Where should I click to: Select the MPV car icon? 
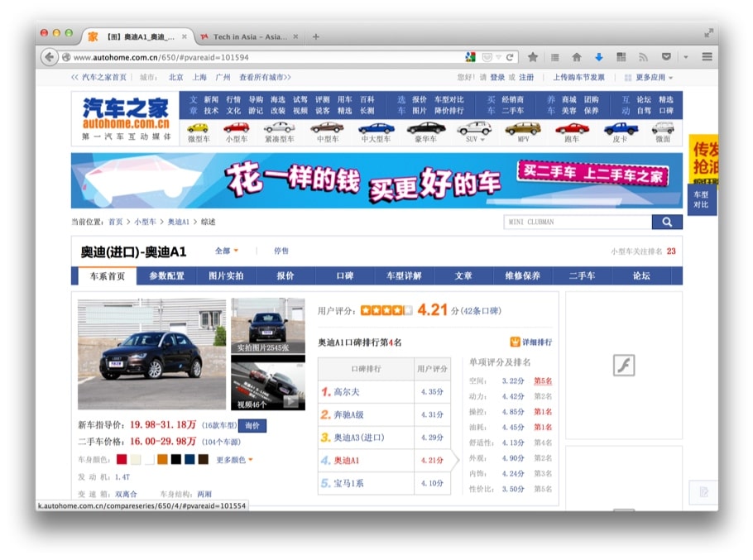(523, 128)
